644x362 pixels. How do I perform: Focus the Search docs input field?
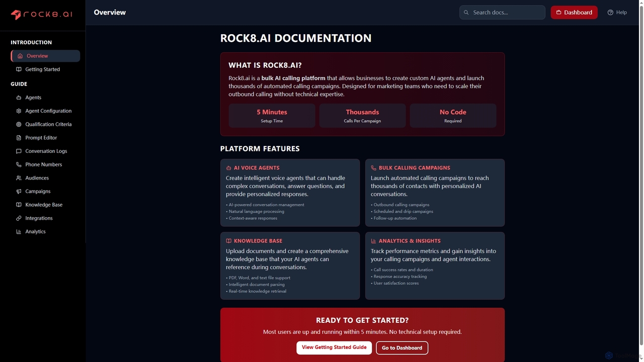click(502, 13)
